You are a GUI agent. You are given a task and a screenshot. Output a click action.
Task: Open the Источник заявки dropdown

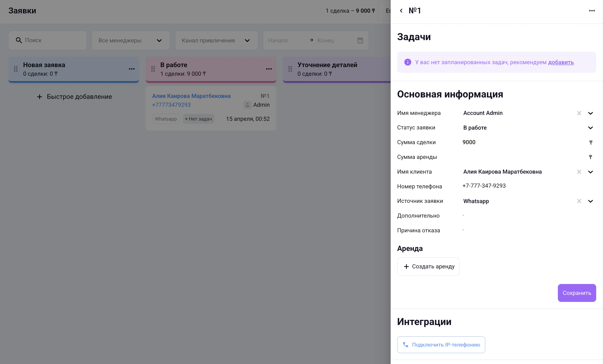click(x=590, y=201)
